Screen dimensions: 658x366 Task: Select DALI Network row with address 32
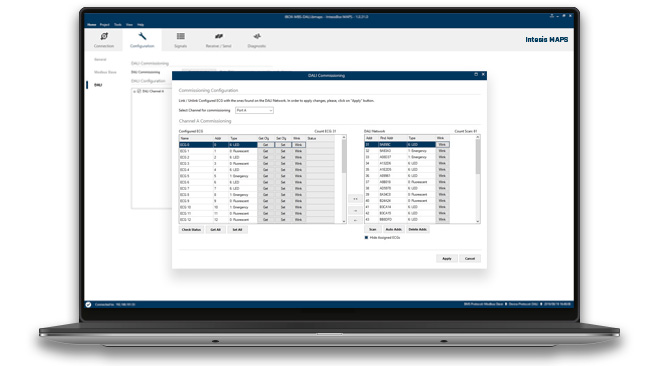pos(407,151)
